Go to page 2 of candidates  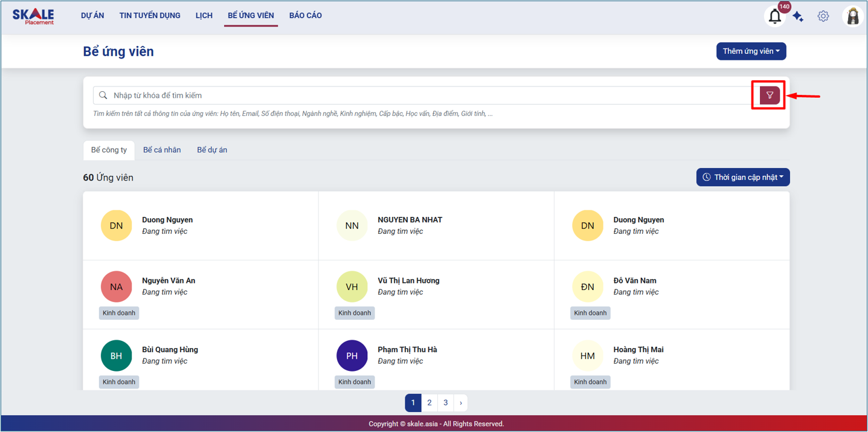click(x=429, y=402)
